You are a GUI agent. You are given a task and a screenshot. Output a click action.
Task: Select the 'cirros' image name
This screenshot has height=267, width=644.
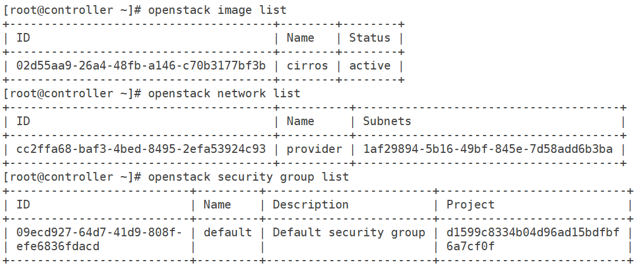pyautogui.click(x=307, y=66)
